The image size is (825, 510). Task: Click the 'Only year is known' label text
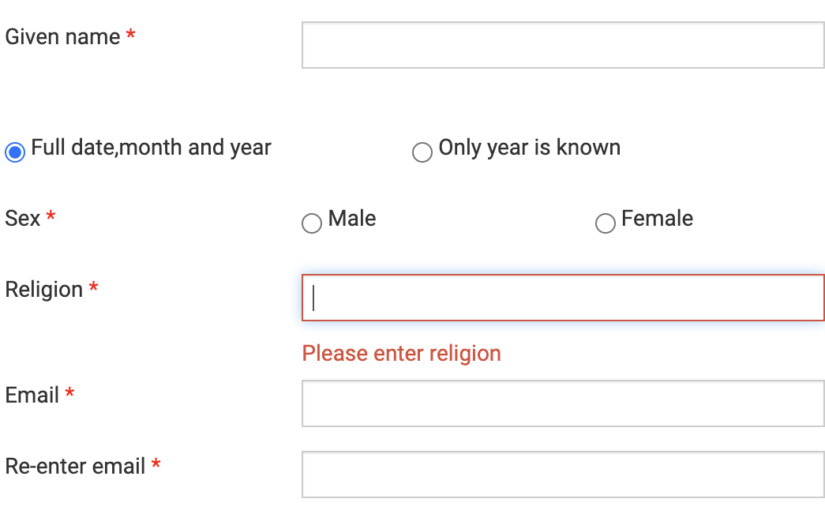(x=529, y=148)
